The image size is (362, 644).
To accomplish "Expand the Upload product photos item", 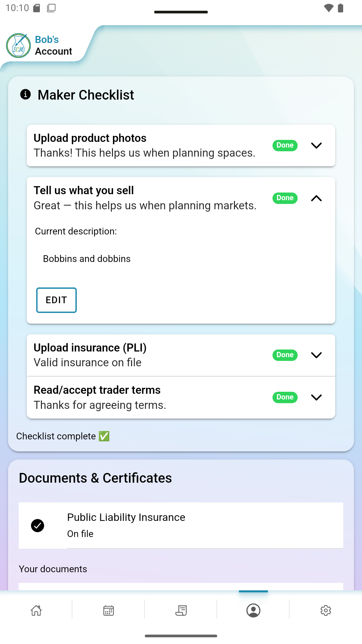I will [x=316, y=146].
